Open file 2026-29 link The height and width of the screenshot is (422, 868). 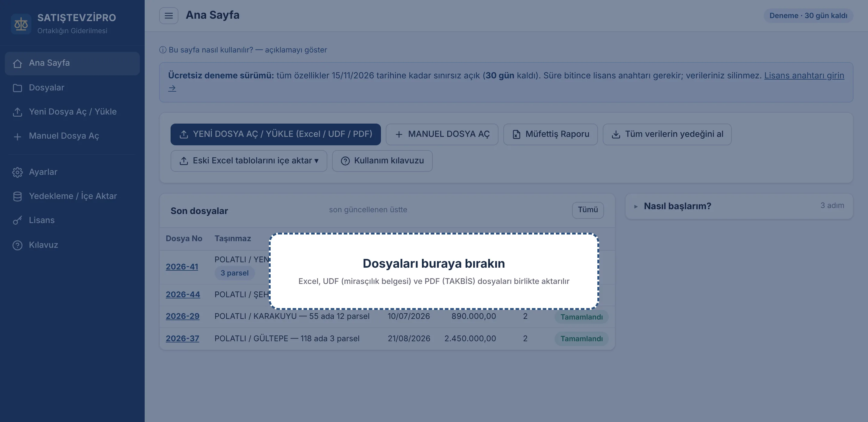182,316
